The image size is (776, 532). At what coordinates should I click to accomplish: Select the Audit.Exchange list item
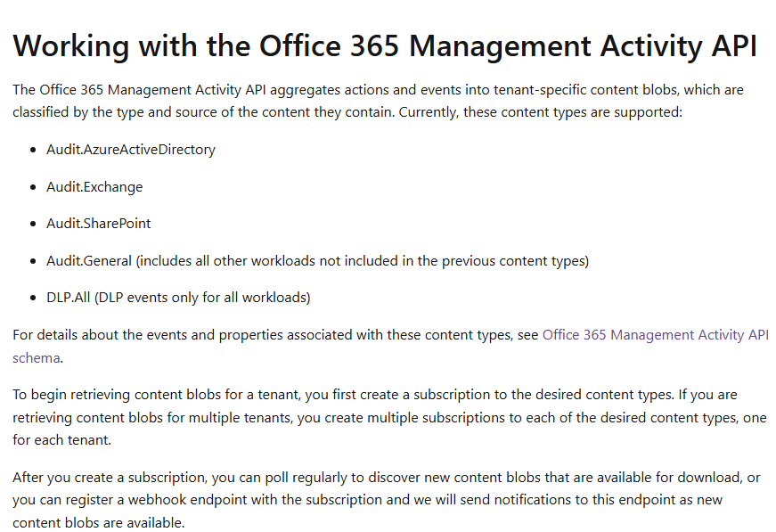[x=94, y=186]
